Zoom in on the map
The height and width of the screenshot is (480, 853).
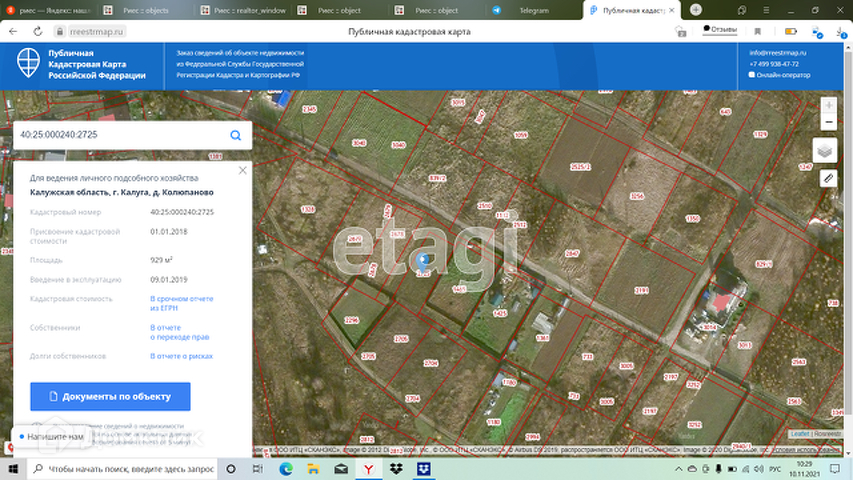(x=828, y=105)
